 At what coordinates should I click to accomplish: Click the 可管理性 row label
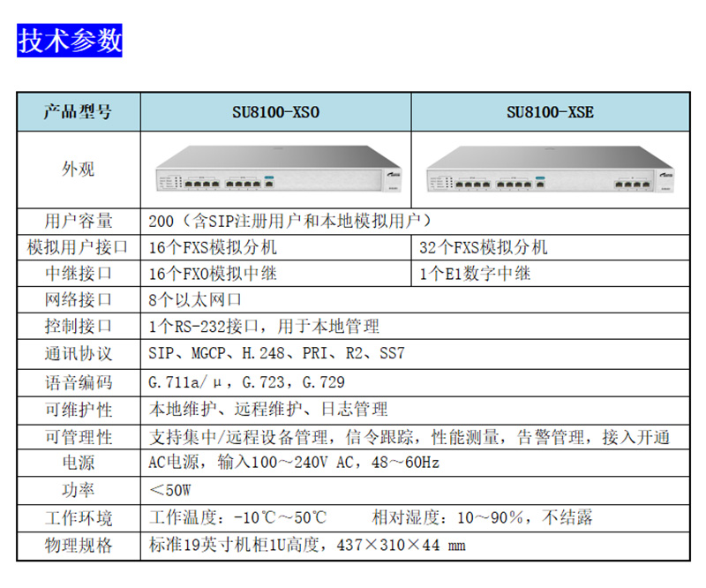point(79,437)
